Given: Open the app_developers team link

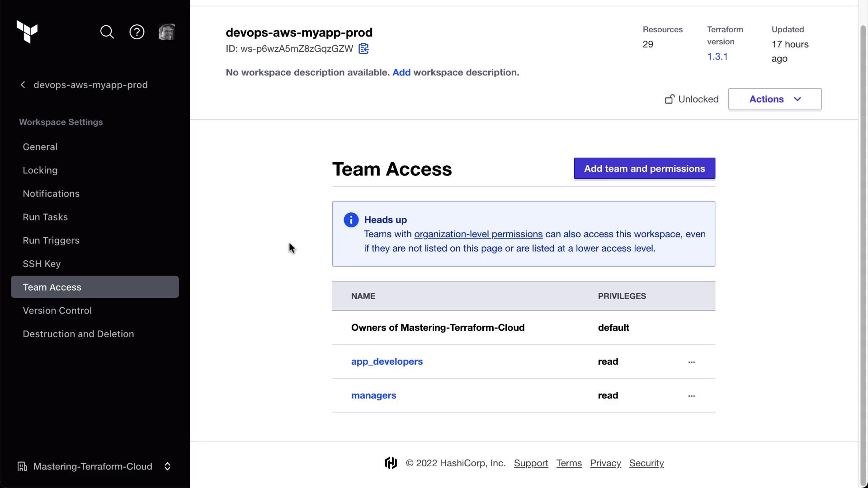Looking at the screenshot, I should pyautogui.click(x=387, y=361).
